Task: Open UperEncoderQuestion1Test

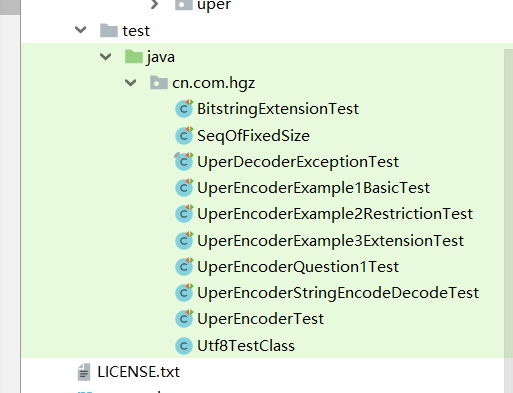Action: click(298, 267)
